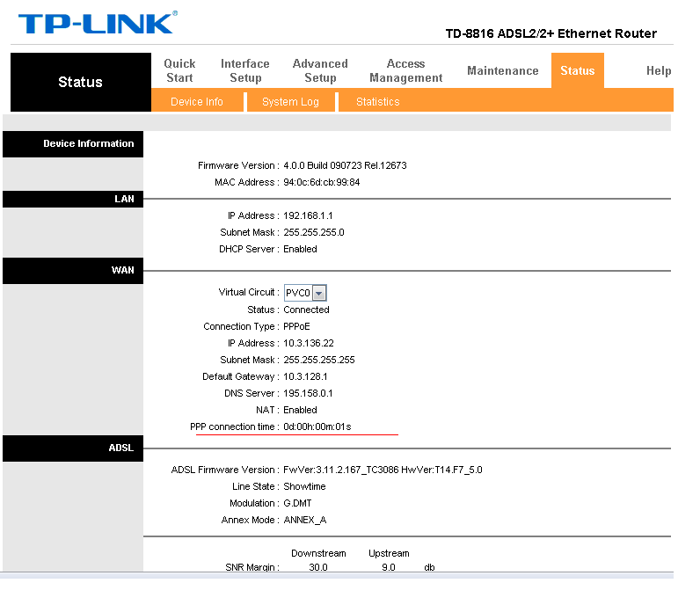
Task: Switch to the Interface Setup tab
Action: (245, 70)
